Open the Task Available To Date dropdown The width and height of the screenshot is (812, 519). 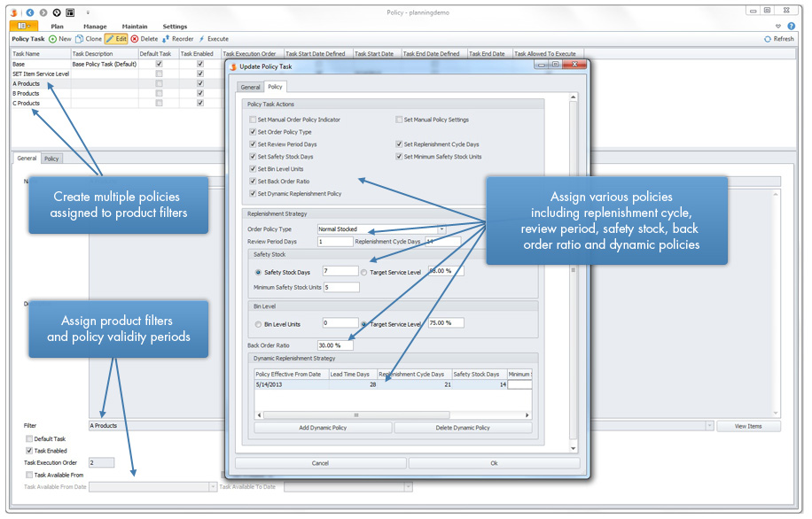[x=408, y=487]
